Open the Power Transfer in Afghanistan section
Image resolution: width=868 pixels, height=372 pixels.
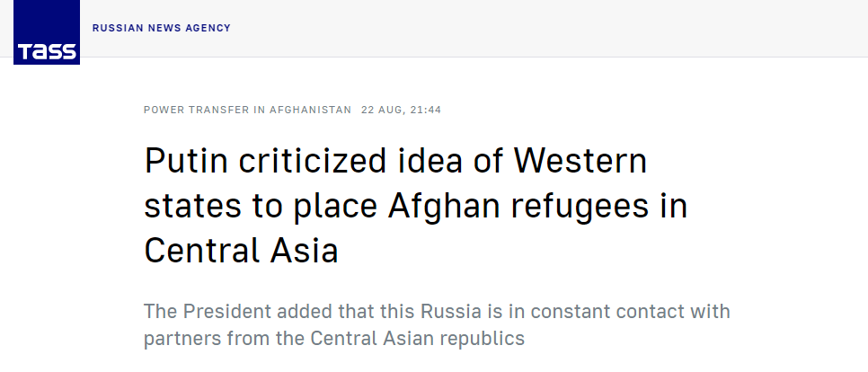pos(247,110)
